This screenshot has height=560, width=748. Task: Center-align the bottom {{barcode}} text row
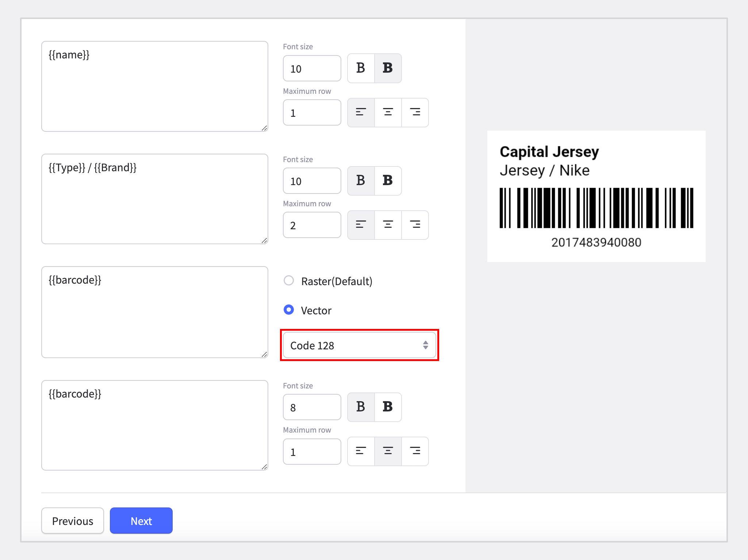388,451
